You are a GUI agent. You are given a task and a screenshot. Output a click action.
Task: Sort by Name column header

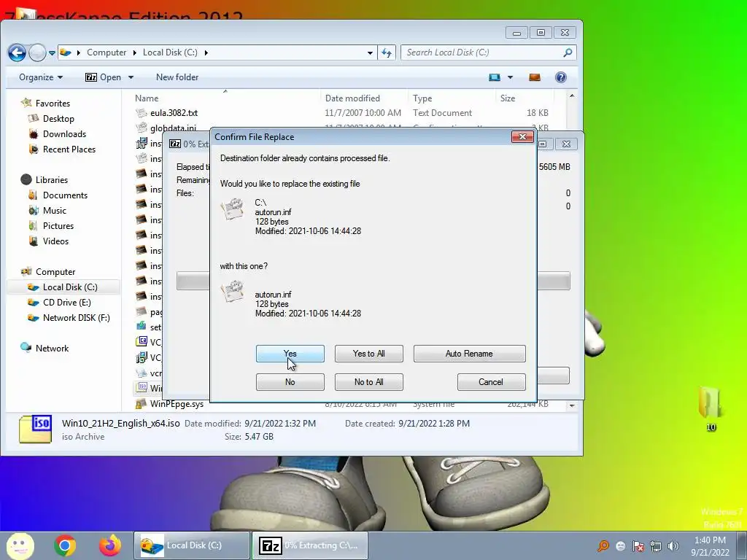(146, 98)
